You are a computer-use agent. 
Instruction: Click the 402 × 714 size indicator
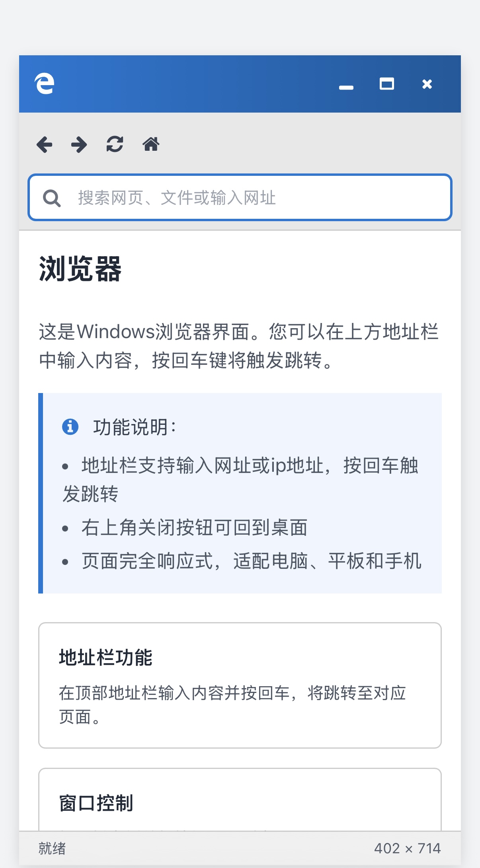coord(407,848)
